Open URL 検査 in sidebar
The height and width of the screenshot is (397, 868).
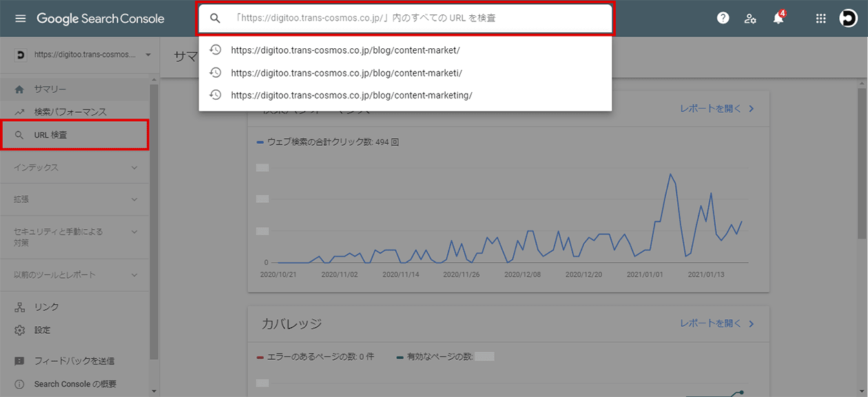pos(75,135)
